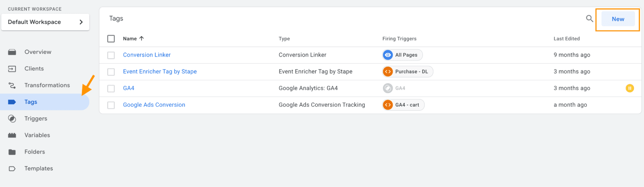Go to the Tags menu item
Viewport: 644px width, 187px height.
tap(31, 102)
